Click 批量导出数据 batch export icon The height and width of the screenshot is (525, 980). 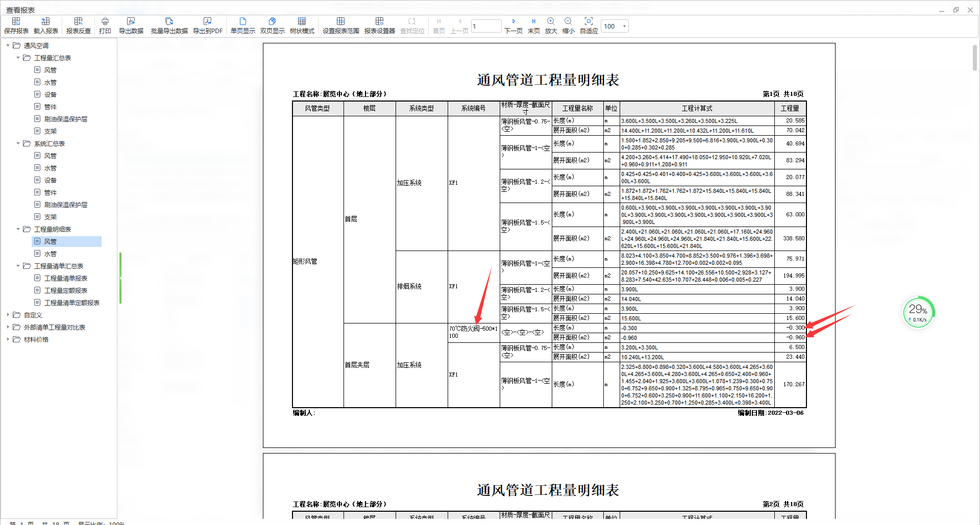[x=169, y=21]
